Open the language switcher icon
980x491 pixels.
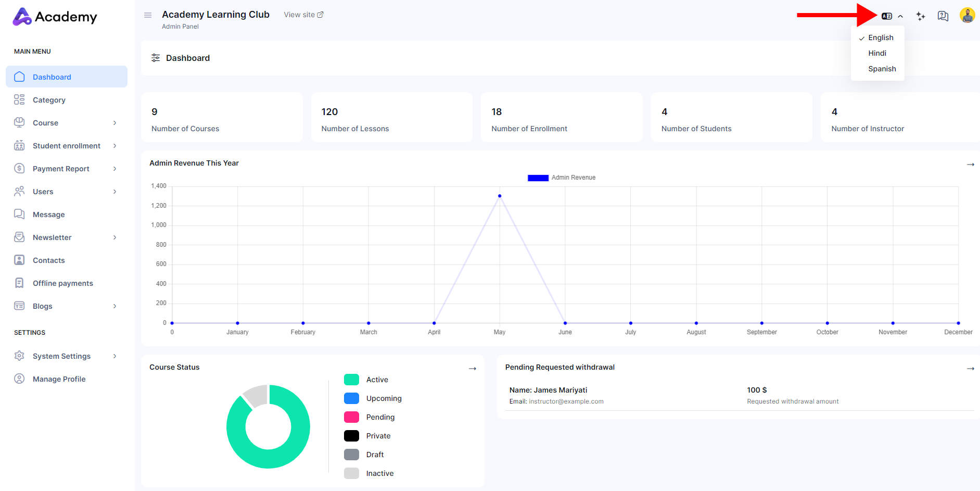point(887,16)
